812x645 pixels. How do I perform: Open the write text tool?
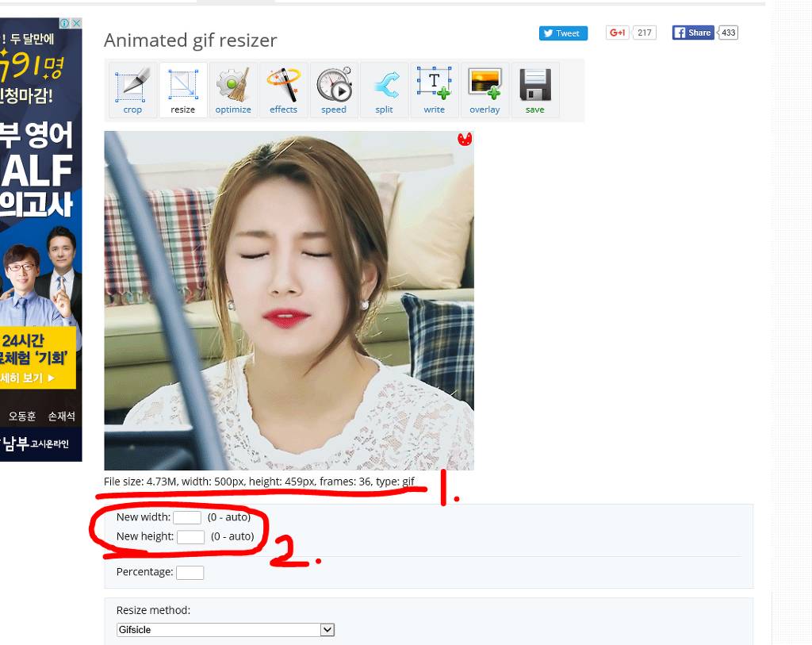click(435, 89)
